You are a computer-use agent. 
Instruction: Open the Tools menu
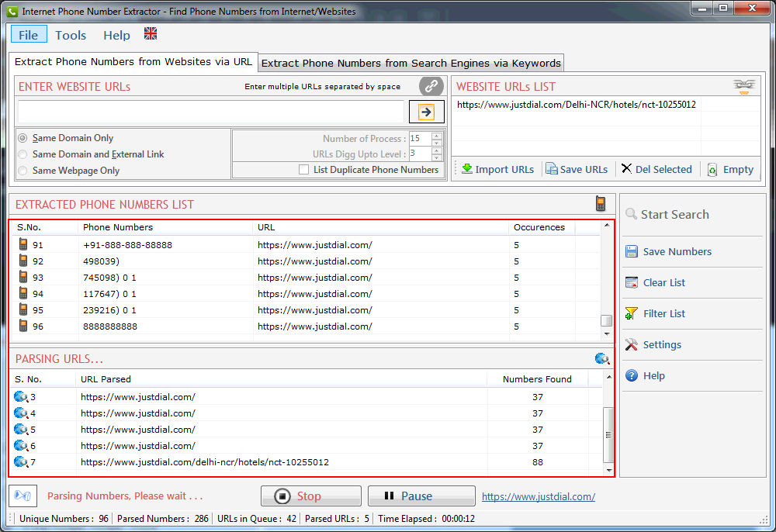pyautogui.click(x=71, y=35)
